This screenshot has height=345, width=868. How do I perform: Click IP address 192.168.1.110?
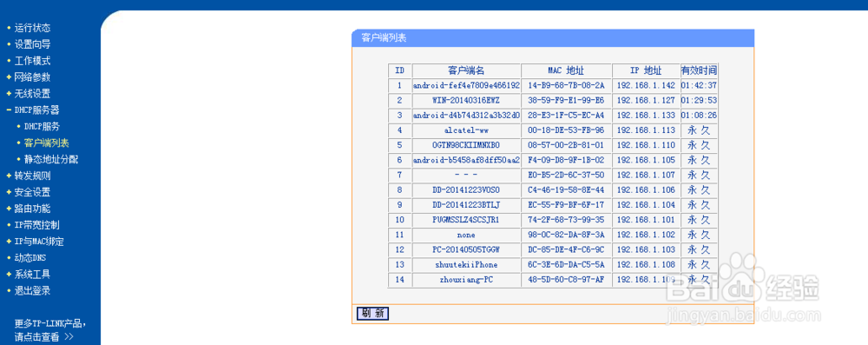(646, 145)
